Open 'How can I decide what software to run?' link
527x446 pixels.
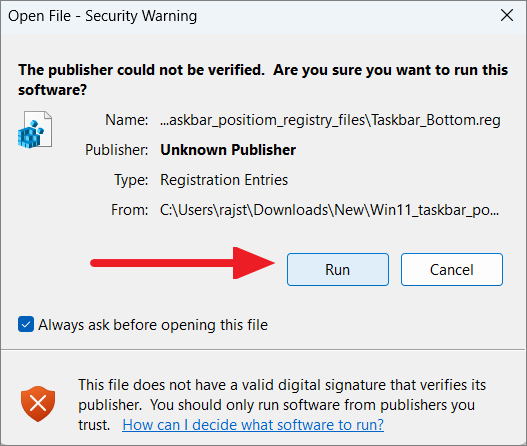(253, 425)
